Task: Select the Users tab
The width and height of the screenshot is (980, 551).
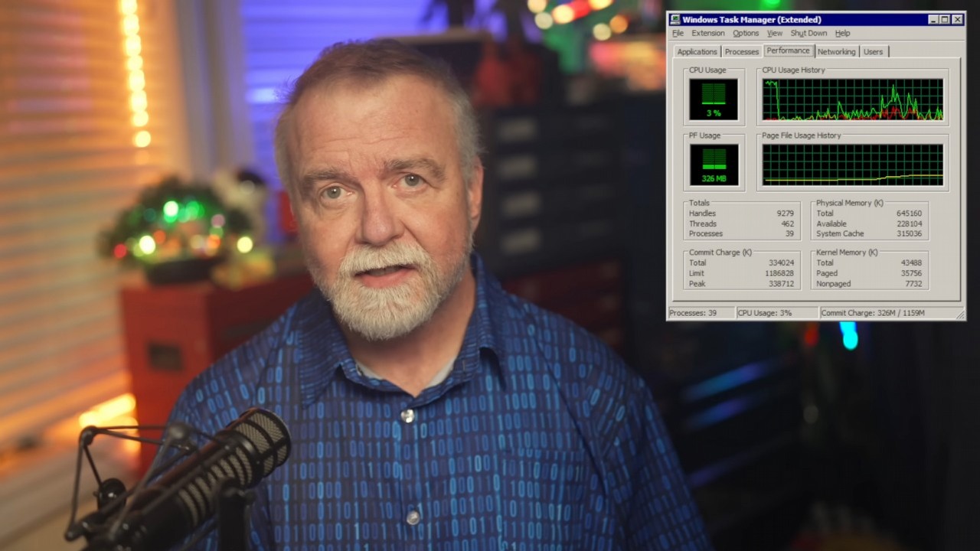Action: (x=873, y=51)
